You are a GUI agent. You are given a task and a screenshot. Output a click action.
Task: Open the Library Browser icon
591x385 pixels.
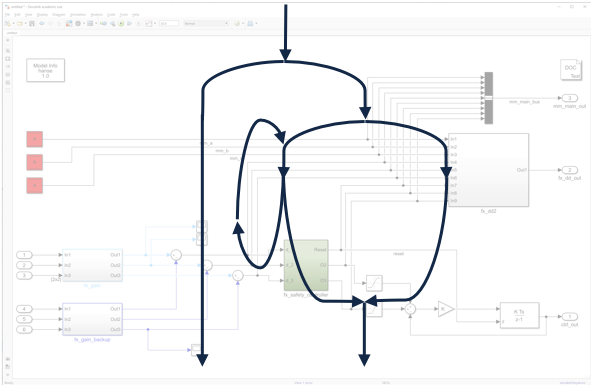point(69,23)
